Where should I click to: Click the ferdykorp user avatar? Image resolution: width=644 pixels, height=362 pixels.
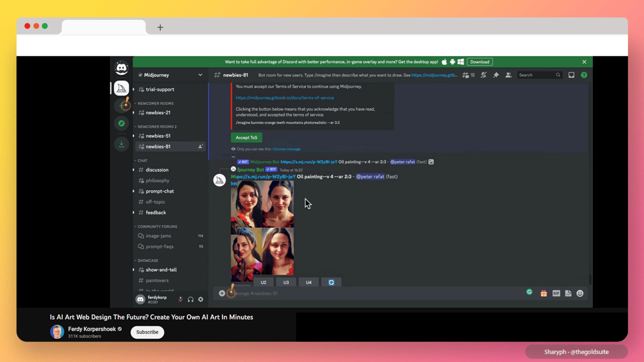140,300
